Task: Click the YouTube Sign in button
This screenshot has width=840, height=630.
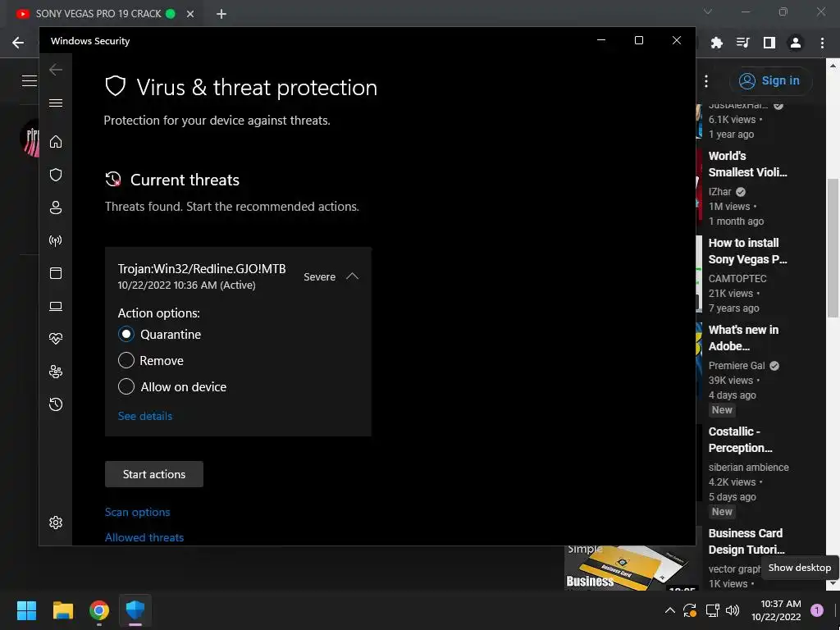Action: pyautogui.click(x=770, y=81)
